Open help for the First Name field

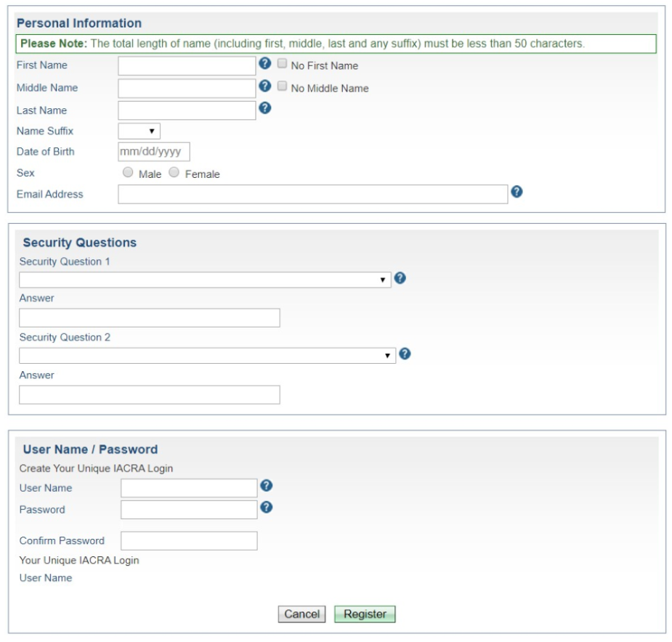click(266, 65)
